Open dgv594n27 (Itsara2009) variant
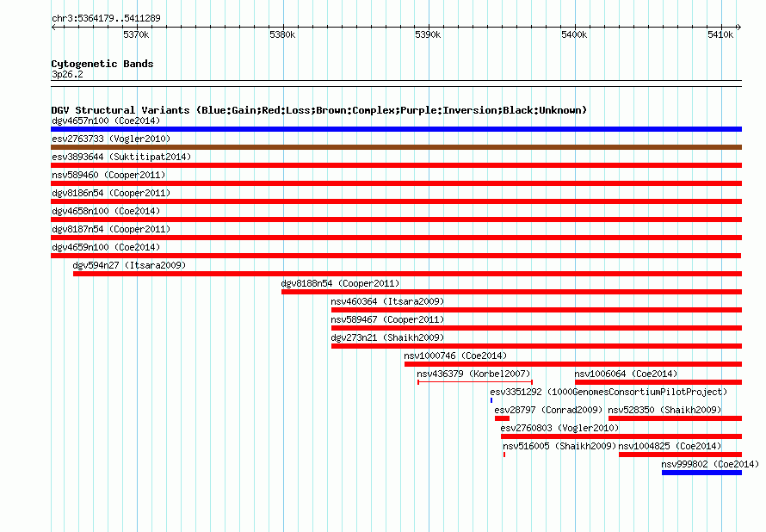 pos(129,265)
